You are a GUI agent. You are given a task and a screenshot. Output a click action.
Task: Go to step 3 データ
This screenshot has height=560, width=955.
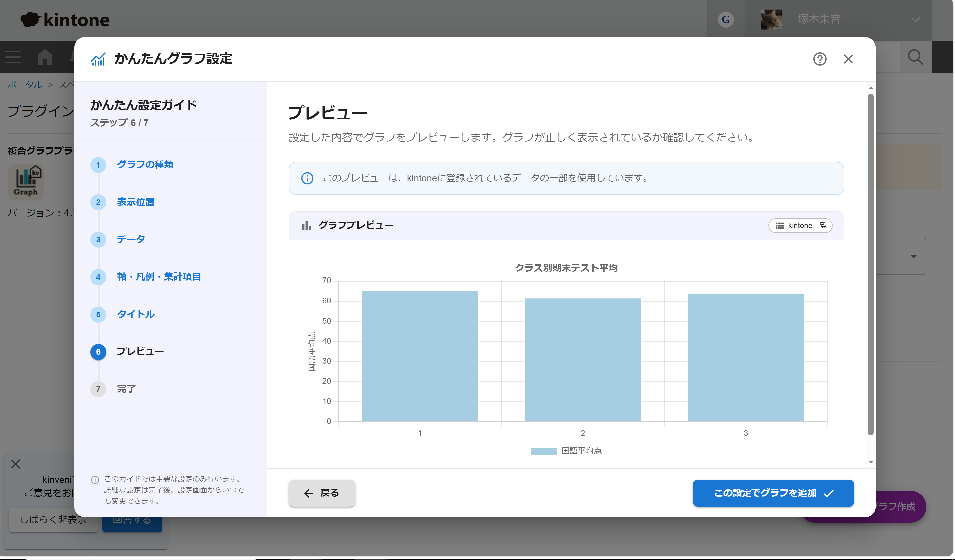click(x=131, y=239)
